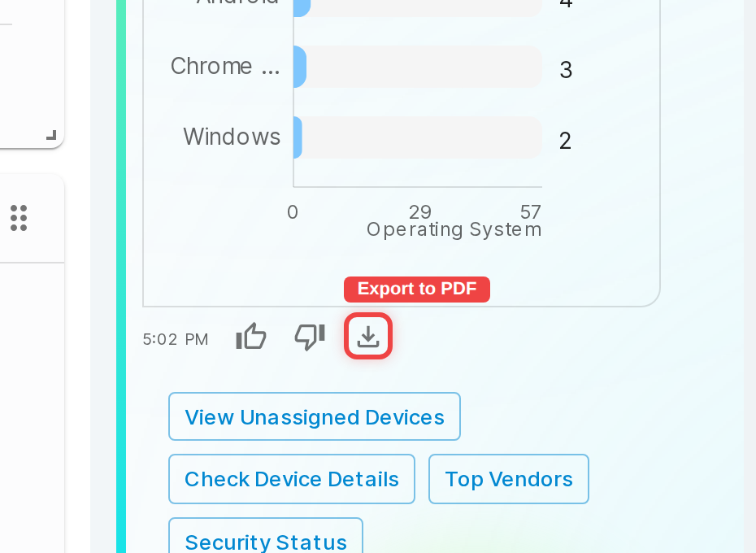Click the value 2 beside Windows bar
Viewport: 756px width, 553px height.
pos(565,141)
